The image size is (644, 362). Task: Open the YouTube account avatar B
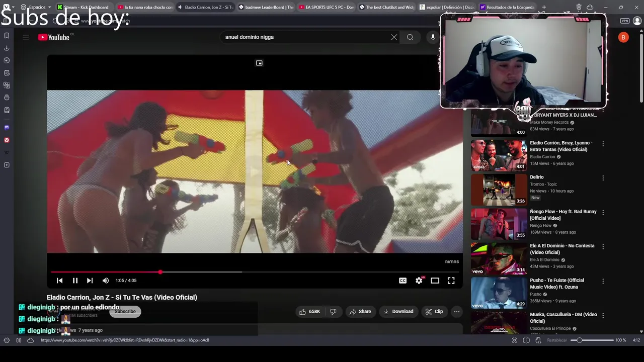pos(623,37)
